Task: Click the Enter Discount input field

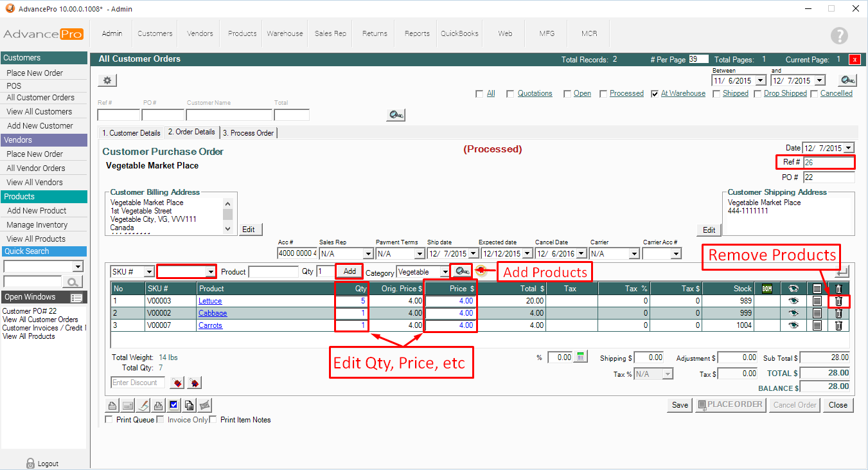Action: 137,383
